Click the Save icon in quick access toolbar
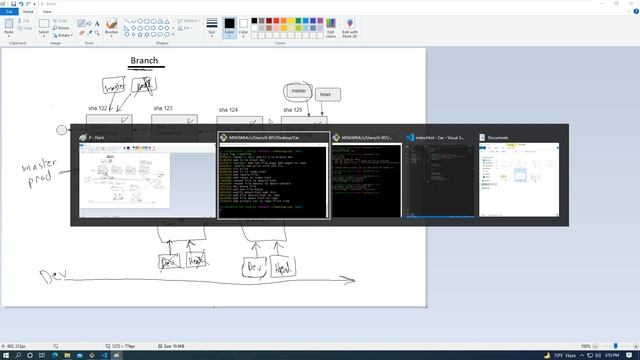This screenshot has height=360, width=640. [13, 4]
